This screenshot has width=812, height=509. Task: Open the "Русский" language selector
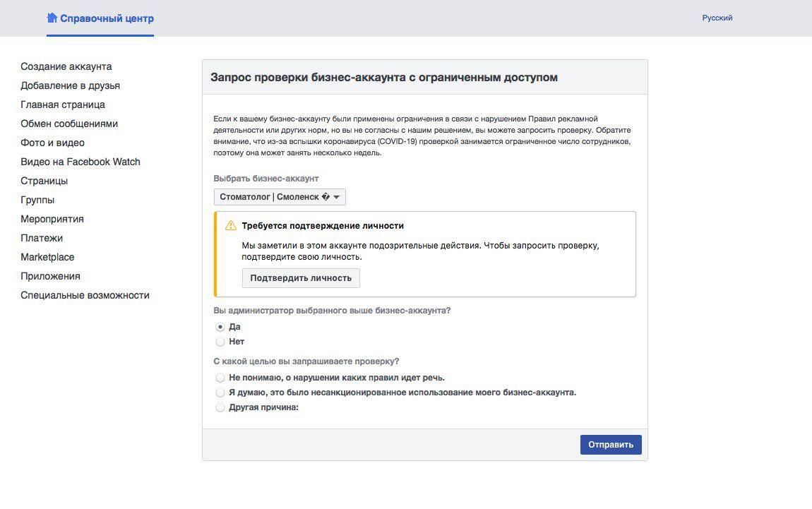coord(717,18)
